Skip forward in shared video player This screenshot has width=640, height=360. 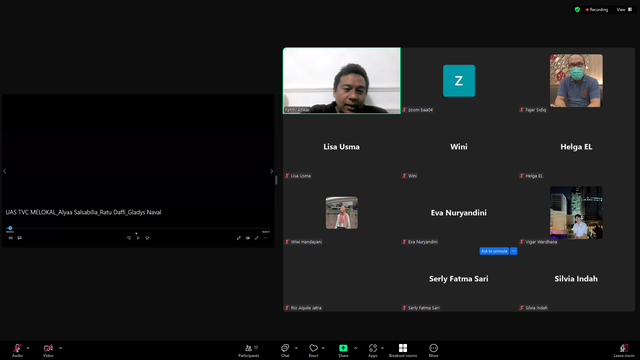tap(147, 238)
